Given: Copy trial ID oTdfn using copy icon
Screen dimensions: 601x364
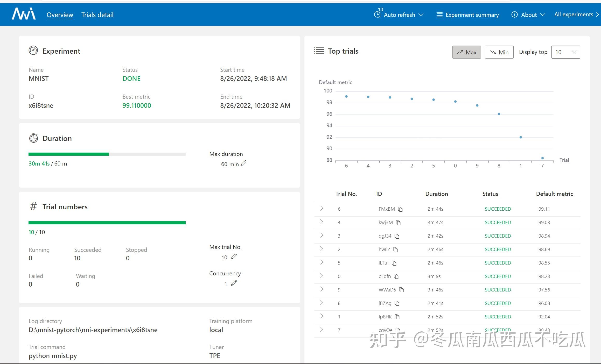Looking at the screenshot, I should (396, 276).
